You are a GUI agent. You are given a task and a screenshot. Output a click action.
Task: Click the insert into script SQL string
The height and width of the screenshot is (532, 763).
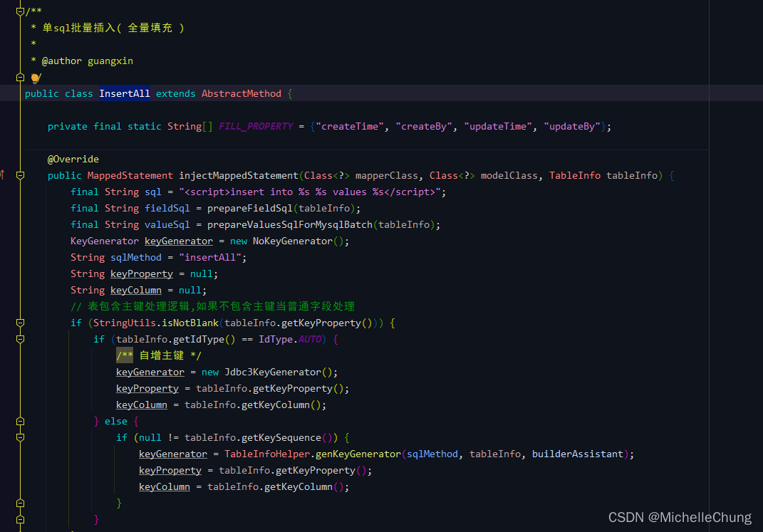click(310, 192)
